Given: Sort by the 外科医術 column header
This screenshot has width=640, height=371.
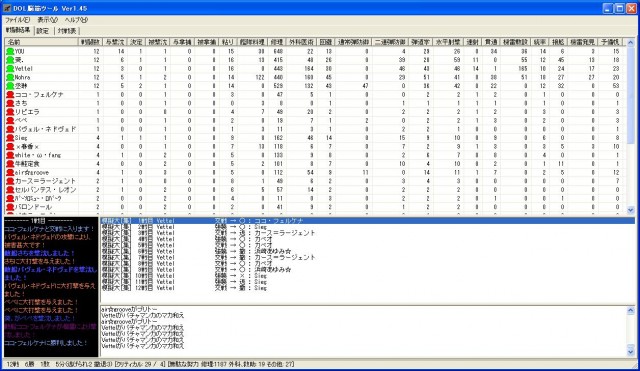Looking at the screenshot, I should click(301, 42).
